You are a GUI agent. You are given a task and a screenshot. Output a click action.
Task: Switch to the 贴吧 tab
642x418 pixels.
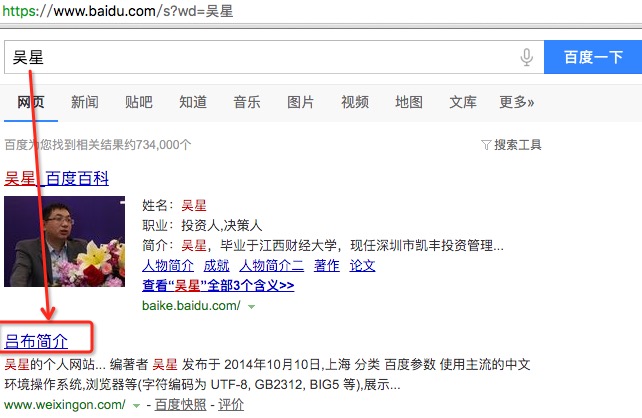coord(139,102)
